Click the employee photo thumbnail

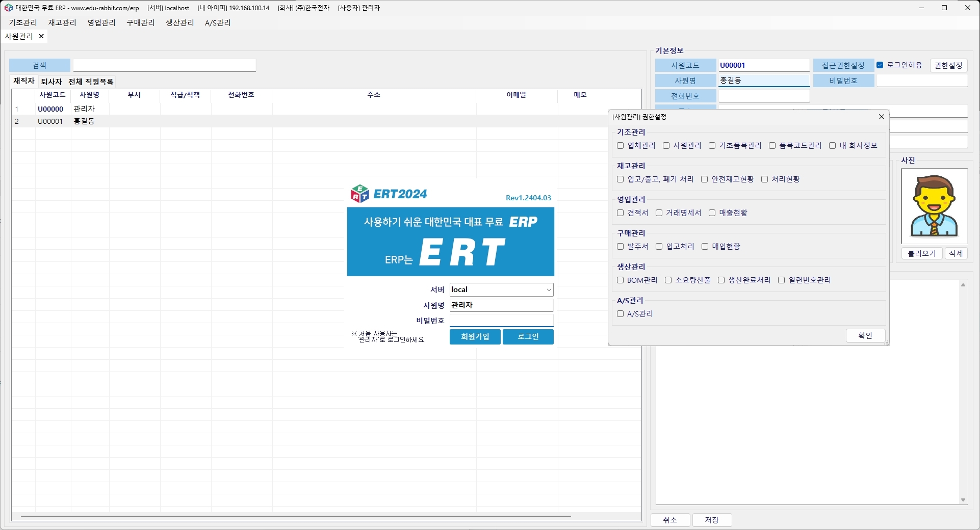pyautogui.click(x=934, y=205)
